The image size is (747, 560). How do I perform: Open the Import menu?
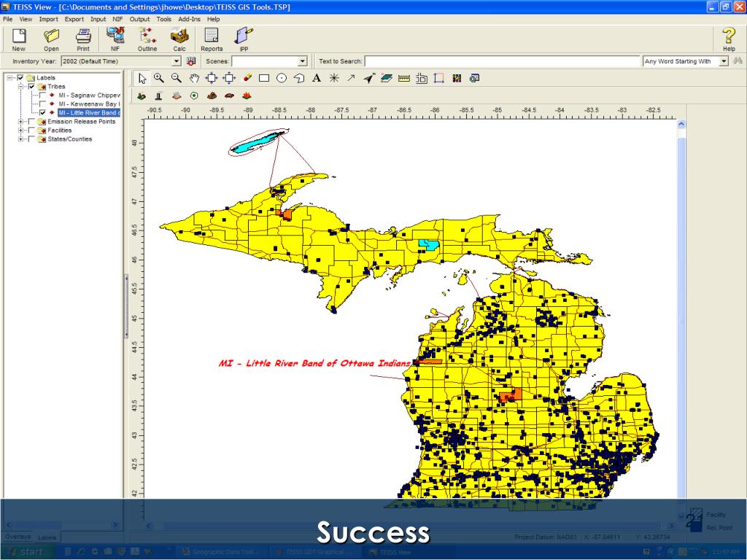(48, 19)
